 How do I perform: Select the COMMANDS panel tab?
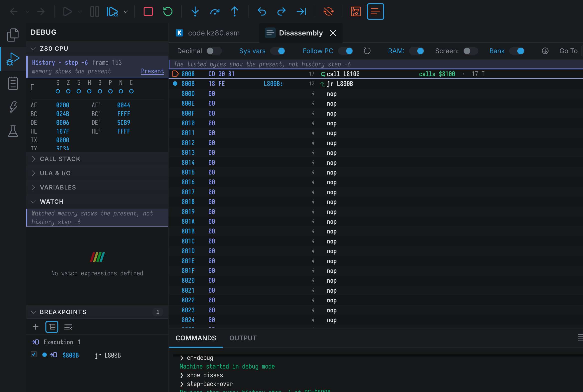click(196, 338)
